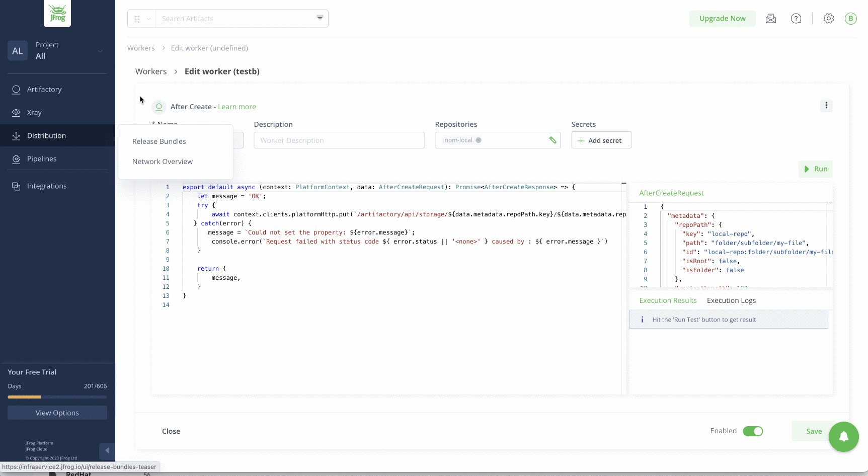Focus the Worker Description input field
Image resolution: width=868 pixels, height=476 pixels.
pyautogui.click(x=339, y=140)
